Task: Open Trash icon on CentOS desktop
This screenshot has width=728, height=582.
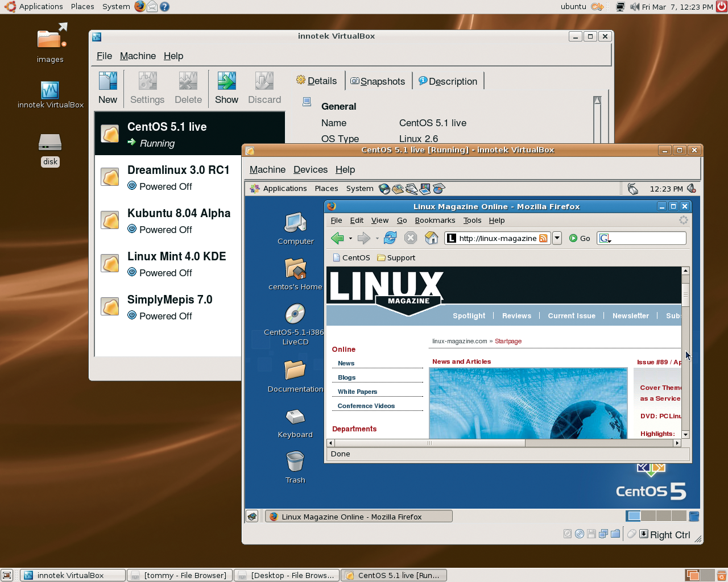Action: pyautogui.click(x=295, y=462)
